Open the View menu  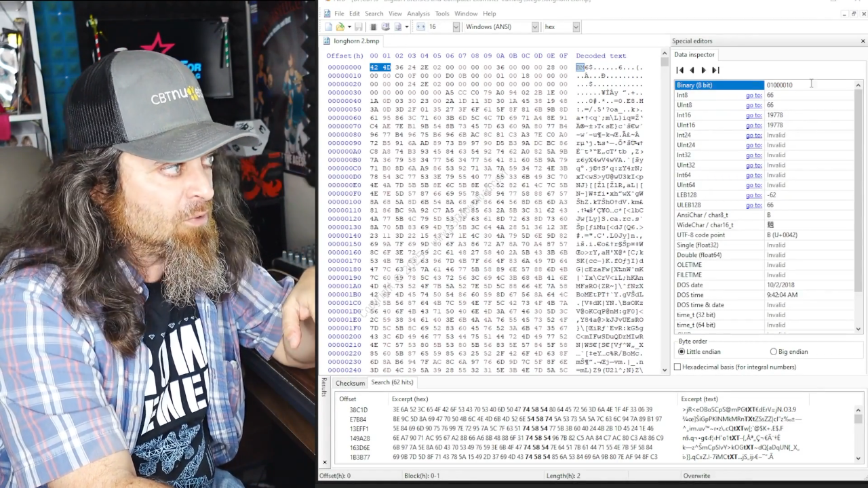[395, 14]
